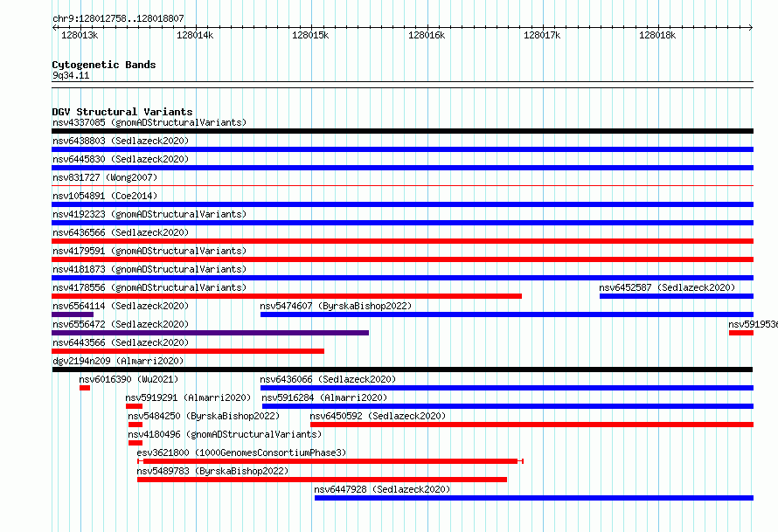Select the nsv6556472 (Sedlazeck2020) label
Screen dimensions: 778x532
point(121,324)
